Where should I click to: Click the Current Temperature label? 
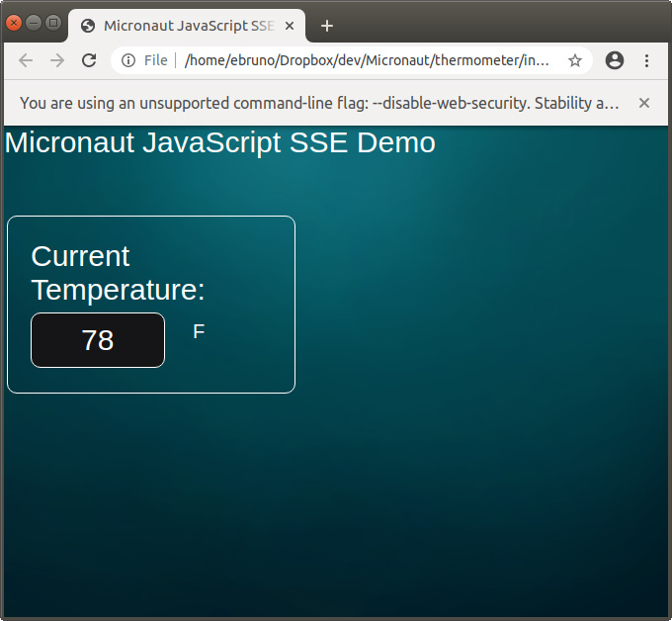coord(118,273)
